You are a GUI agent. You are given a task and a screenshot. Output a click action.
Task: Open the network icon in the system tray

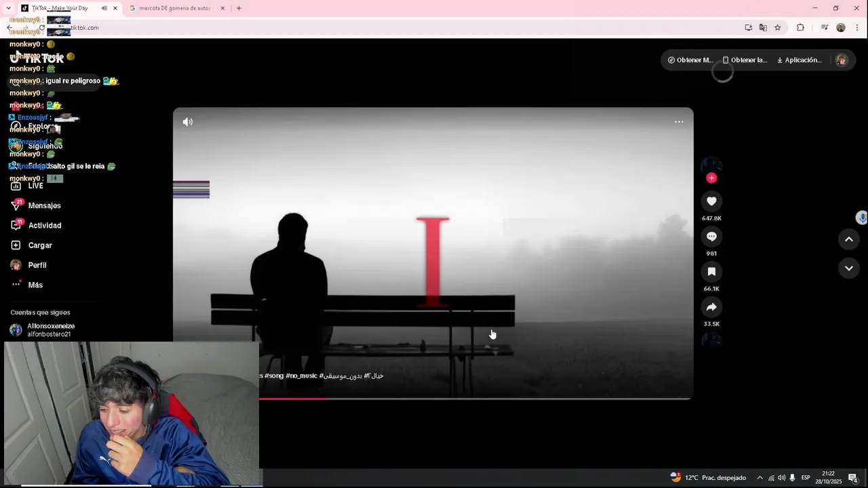click(x=771, y=478)
